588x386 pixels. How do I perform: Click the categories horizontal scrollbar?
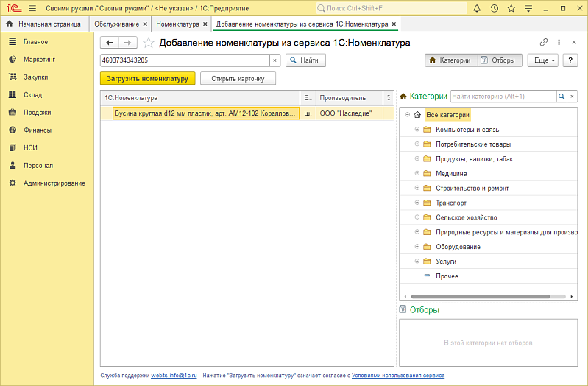pos(486,296)
